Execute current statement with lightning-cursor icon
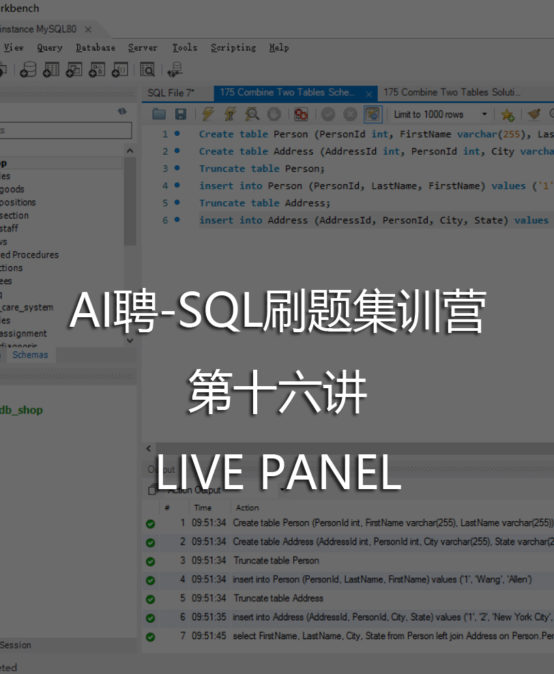Screen dimensions: 554x674 (230, 114)
